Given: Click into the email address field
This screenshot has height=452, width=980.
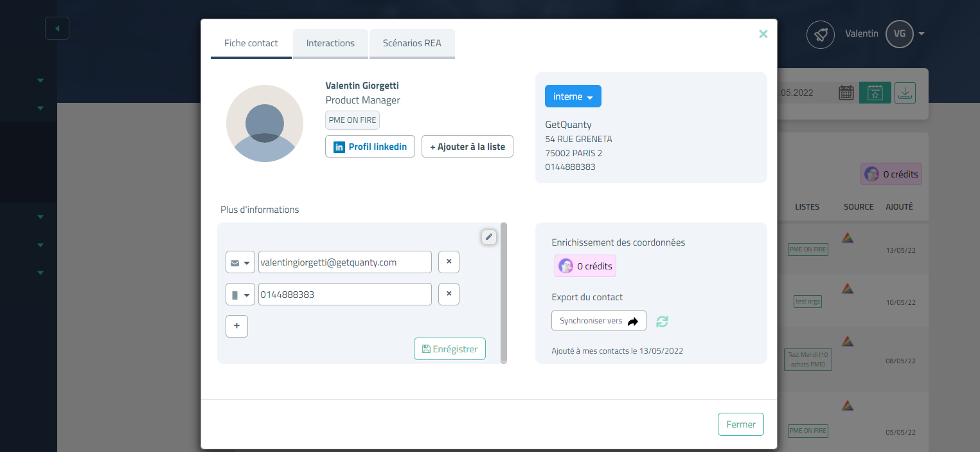Looking at the screenshot, I should [344, 262].
